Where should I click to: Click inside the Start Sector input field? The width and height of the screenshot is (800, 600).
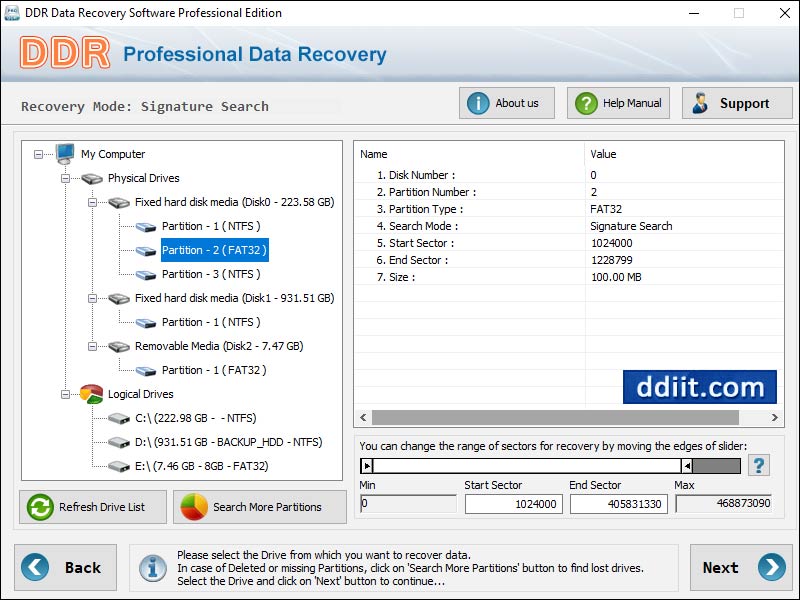click(512, 504)
